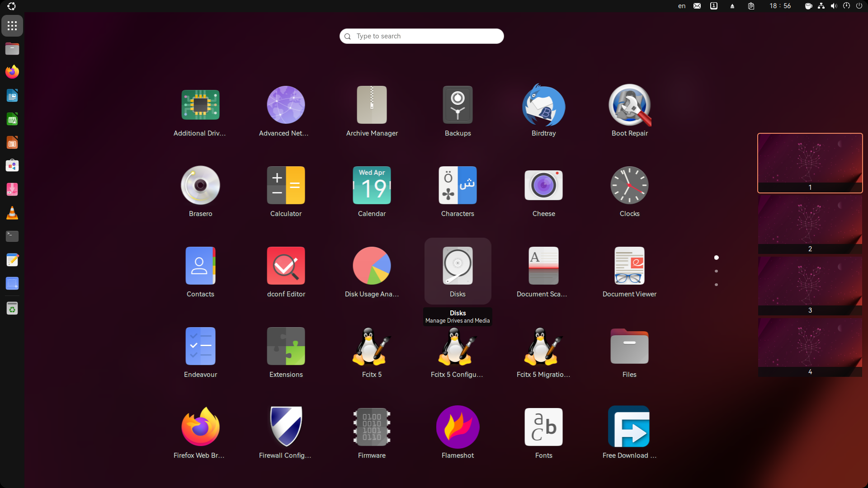The height and width of the screenshot is (488, 868).
Task: Open the wired network status icon
Action: (821, 6)
